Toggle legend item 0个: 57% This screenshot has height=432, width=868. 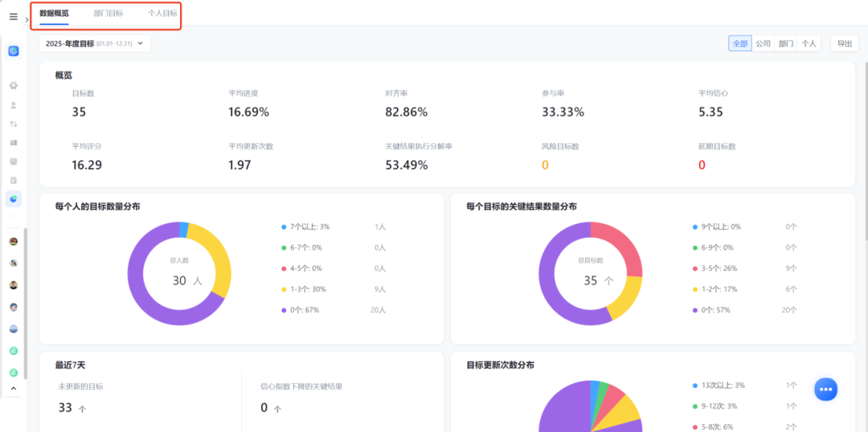(711, 310)
